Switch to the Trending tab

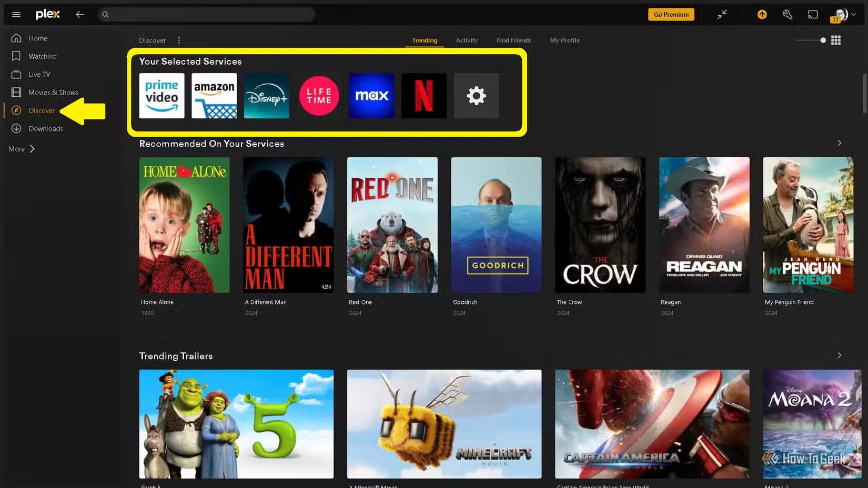tap(425, 40)
